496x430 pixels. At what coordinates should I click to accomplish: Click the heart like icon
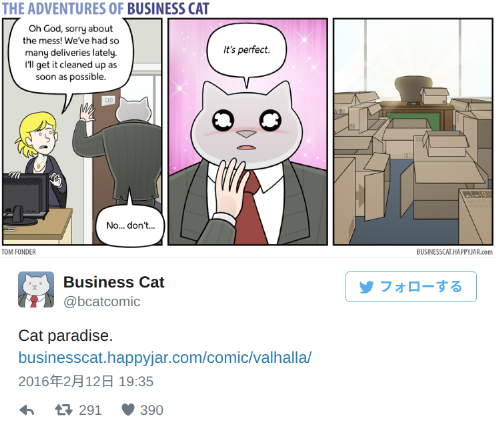128,410
